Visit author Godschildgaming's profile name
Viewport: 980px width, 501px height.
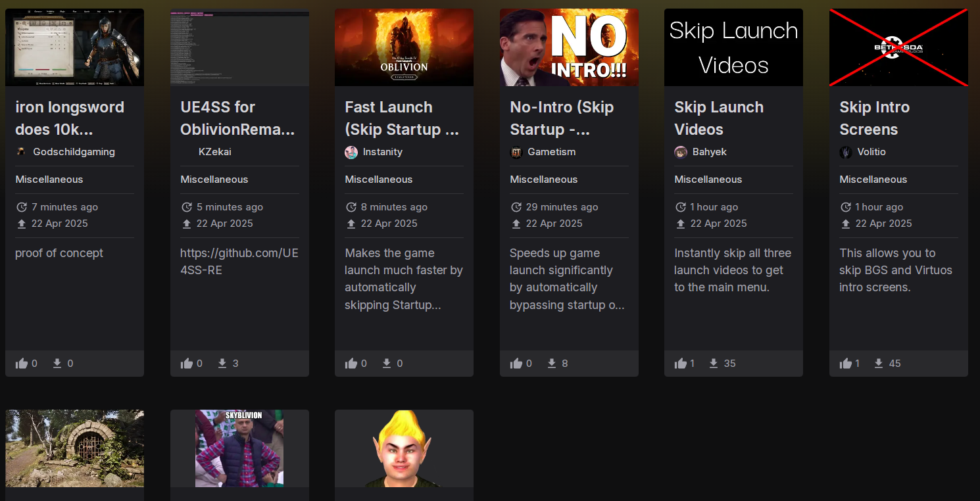coord(74,152)
